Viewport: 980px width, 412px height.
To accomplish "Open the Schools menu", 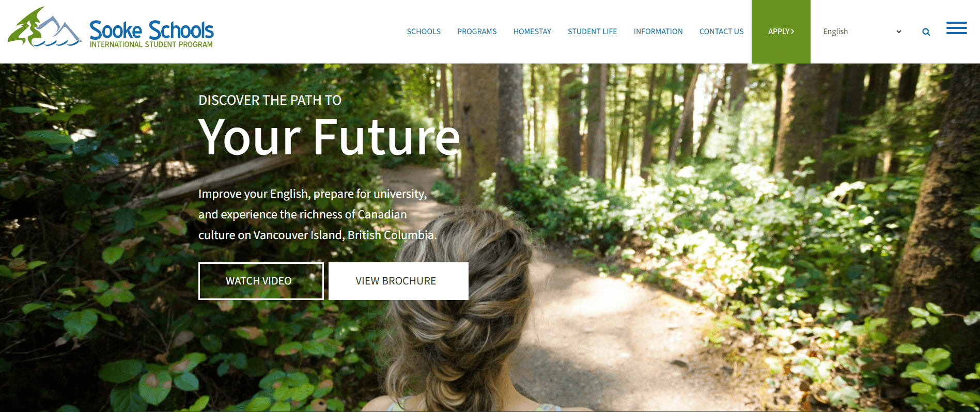I will (x=424, y=31).
